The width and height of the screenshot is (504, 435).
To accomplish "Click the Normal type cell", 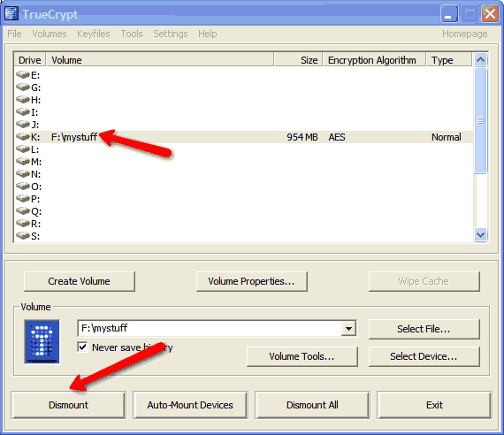I will (x=447, y=137).
